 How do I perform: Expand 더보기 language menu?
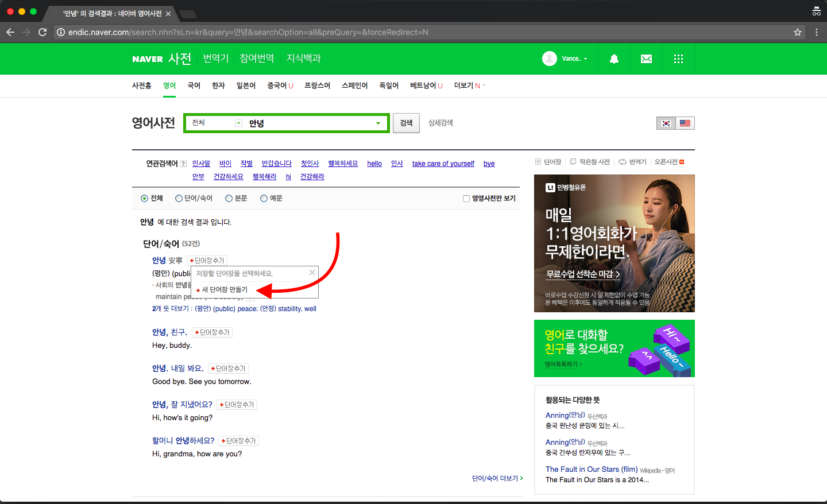point(469,86)
